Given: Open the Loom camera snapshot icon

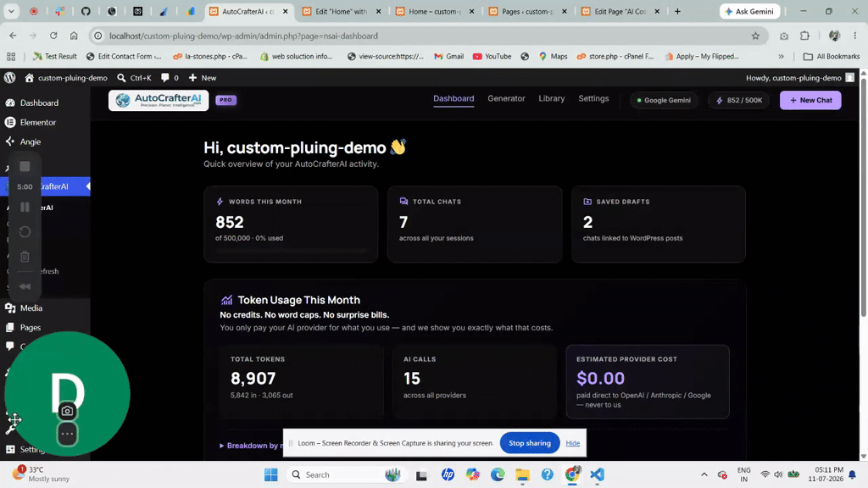Looking at the screenshot, I should [67, 411].
